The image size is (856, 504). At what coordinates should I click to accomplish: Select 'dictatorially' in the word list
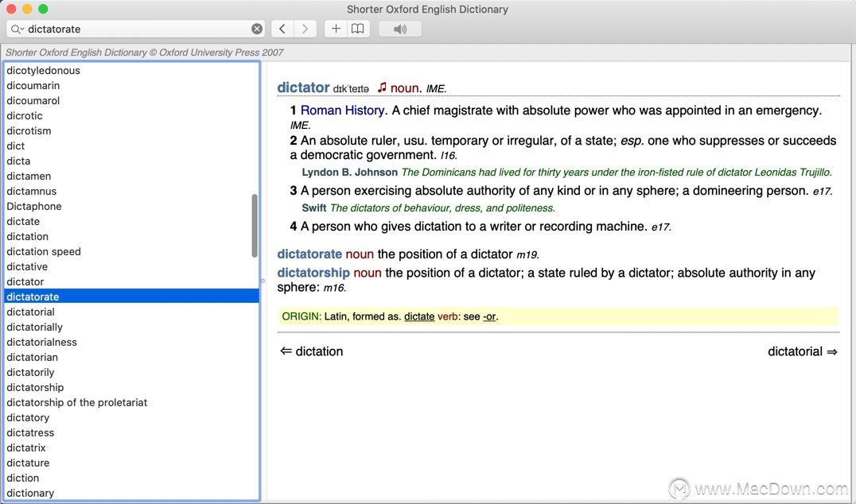(131, 328)
